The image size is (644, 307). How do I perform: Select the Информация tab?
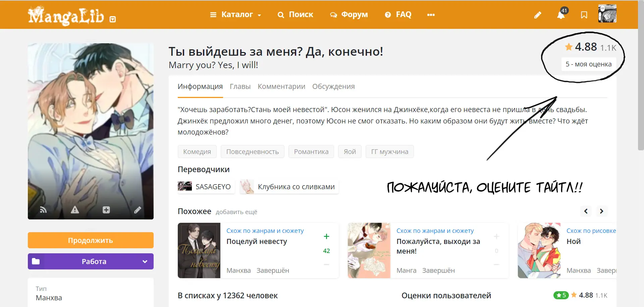point(200,87)
